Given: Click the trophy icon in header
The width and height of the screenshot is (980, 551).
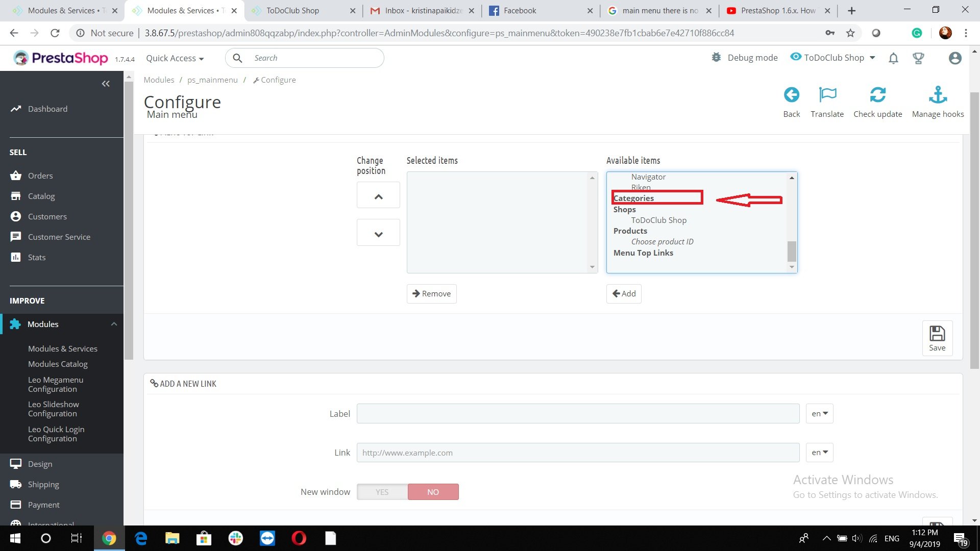Looking at the screenshot, I should point(918,58).
